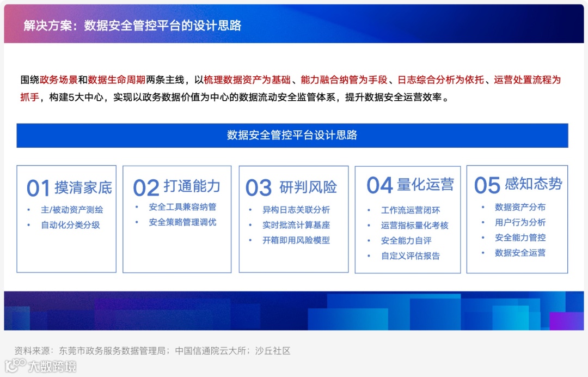Click the heading 01 摸清家底
The width and height of the screenshot is (588, 377).
point(69,187)
